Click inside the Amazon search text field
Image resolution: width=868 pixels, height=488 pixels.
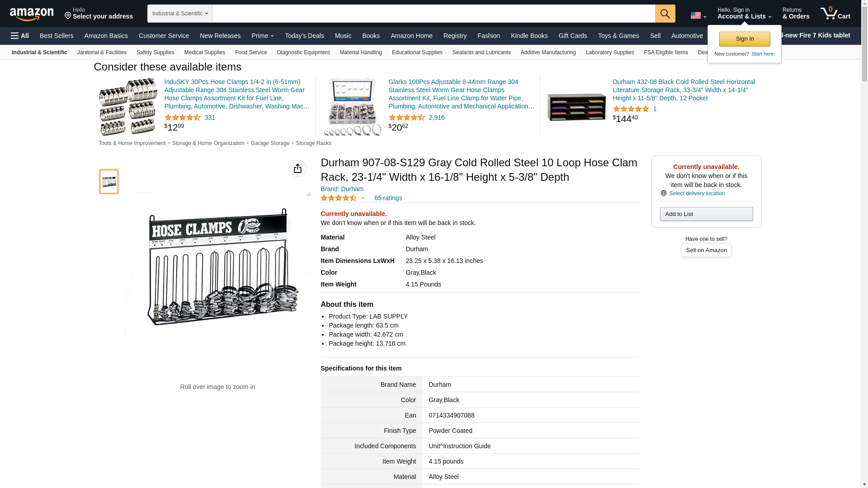click(x=433, y=14)
